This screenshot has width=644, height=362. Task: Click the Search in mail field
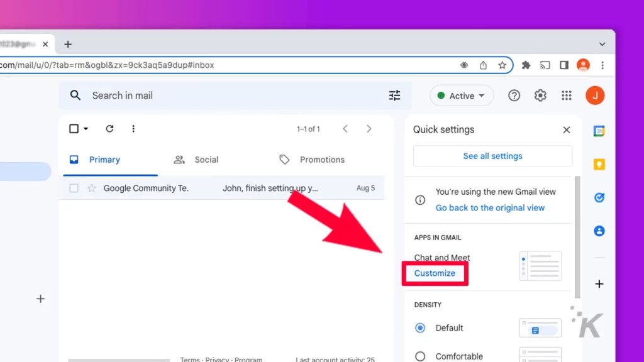[189, 96]
